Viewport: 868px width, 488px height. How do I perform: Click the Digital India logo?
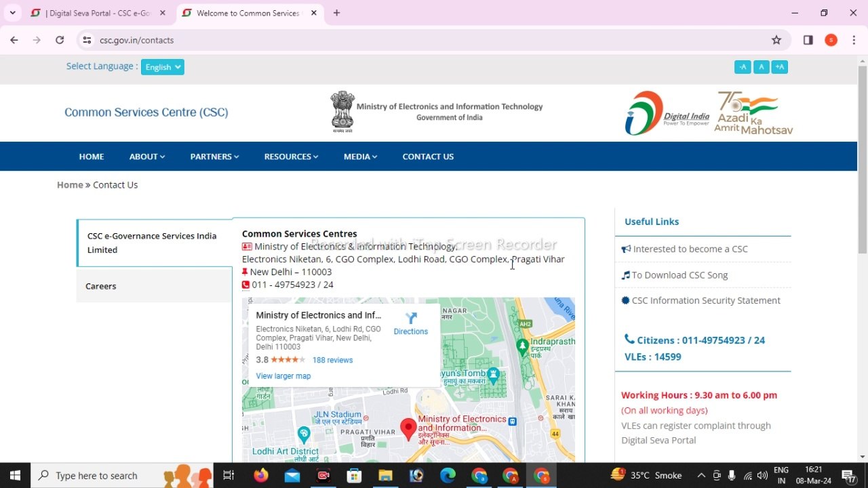click(x=667, y=113)
